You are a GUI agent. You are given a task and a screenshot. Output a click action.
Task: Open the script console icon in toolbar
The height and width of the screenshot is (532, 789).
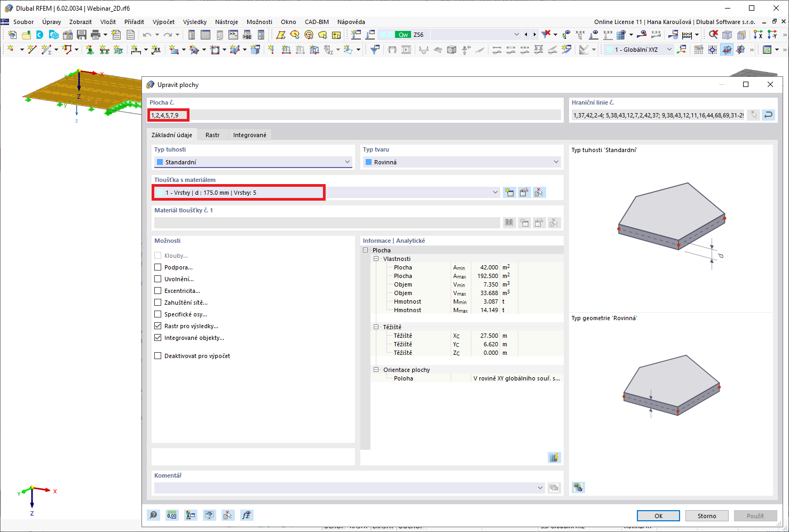233,35
